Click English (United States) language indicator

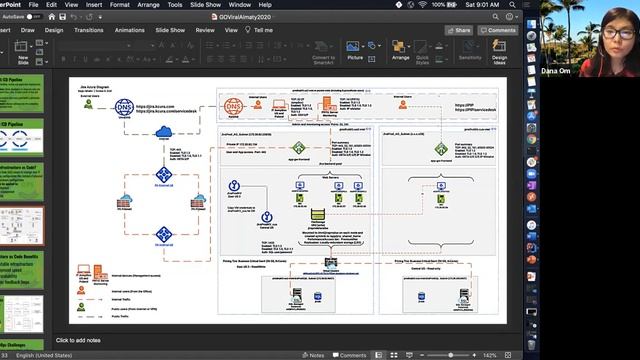44,355
